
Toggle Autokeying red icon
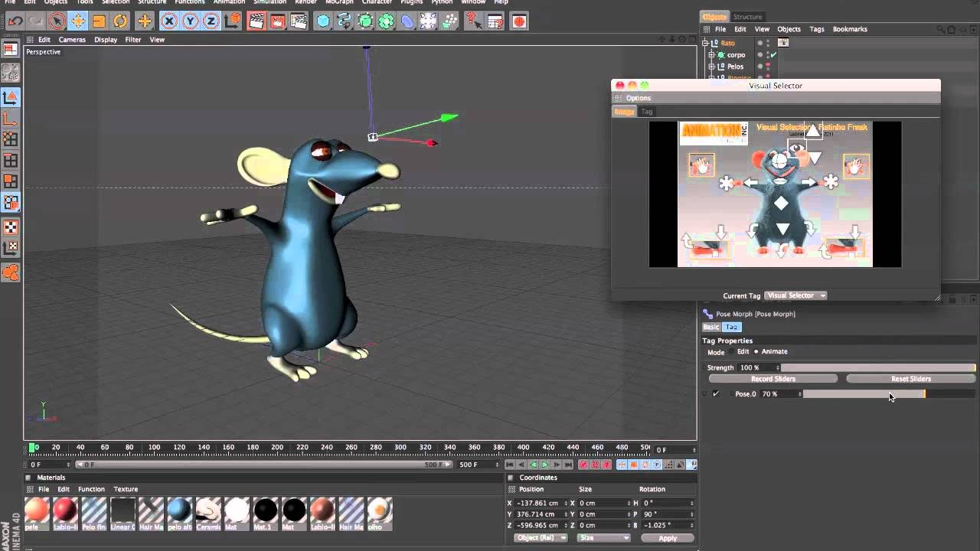coord(595,465)
